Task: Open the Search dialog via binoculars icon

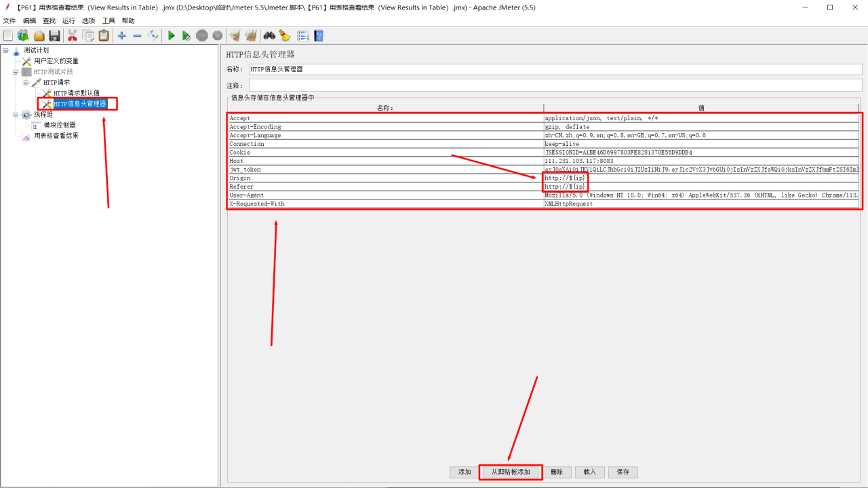Action: pos(270,35)
